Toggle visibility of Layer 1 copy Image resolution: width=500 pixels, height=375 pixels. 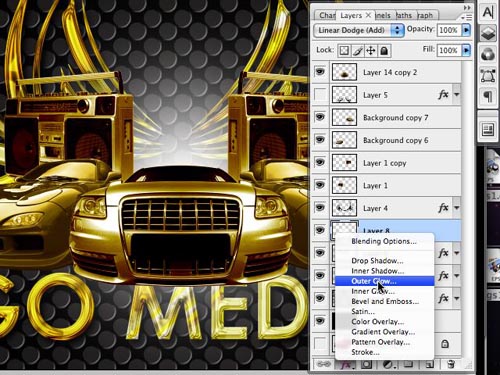[320, 162]
